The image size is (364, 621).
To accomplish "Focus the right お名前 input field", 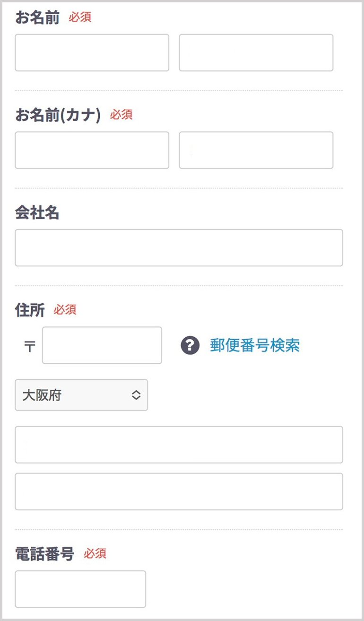I will [256, 52].
